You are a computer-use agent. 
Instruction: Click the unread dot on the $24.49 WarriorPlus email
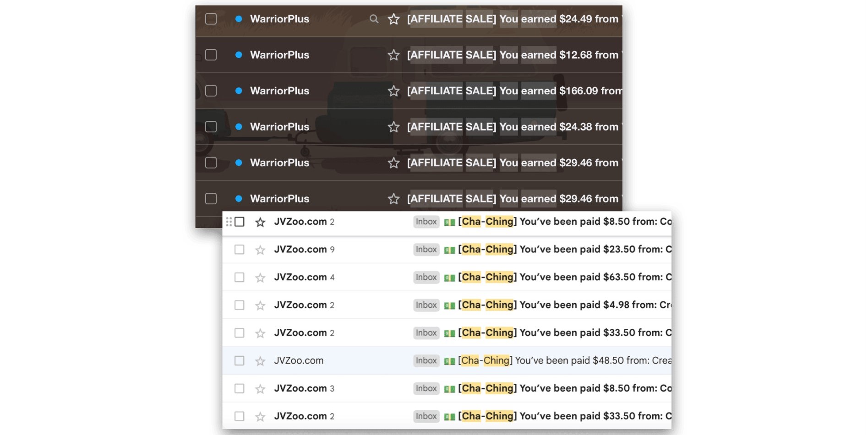pos(239,19)
